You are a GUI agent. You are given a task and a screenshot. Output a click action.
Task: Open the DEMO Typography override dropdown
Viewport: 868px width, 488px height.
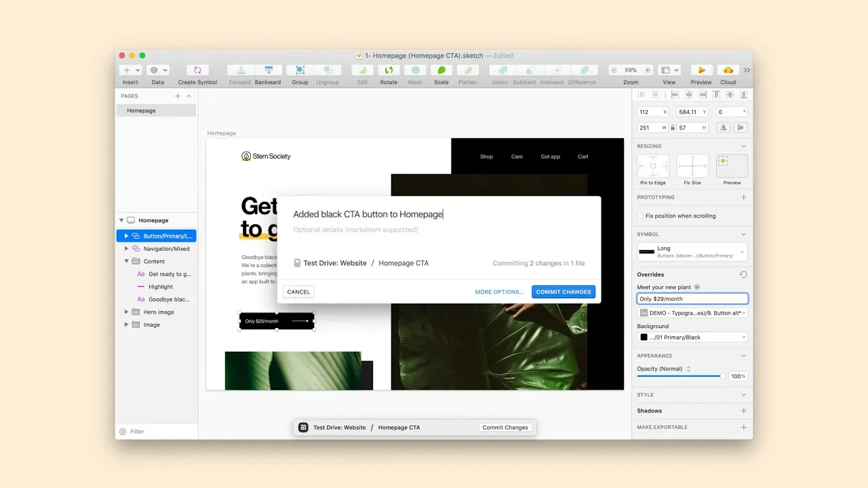692,313
